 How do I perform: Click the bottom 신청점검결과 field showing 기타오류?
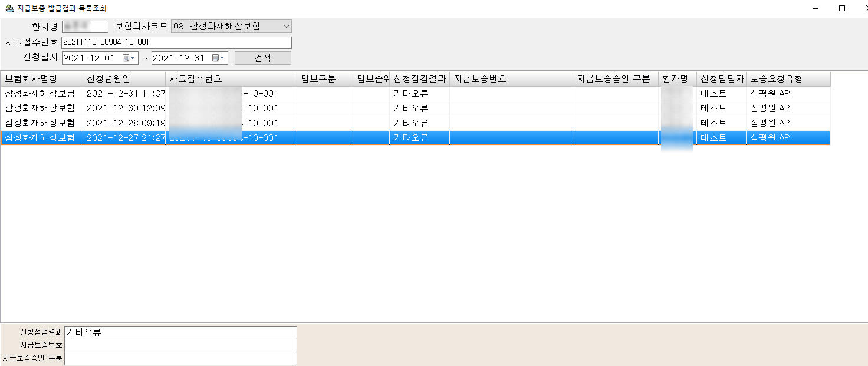180,332
